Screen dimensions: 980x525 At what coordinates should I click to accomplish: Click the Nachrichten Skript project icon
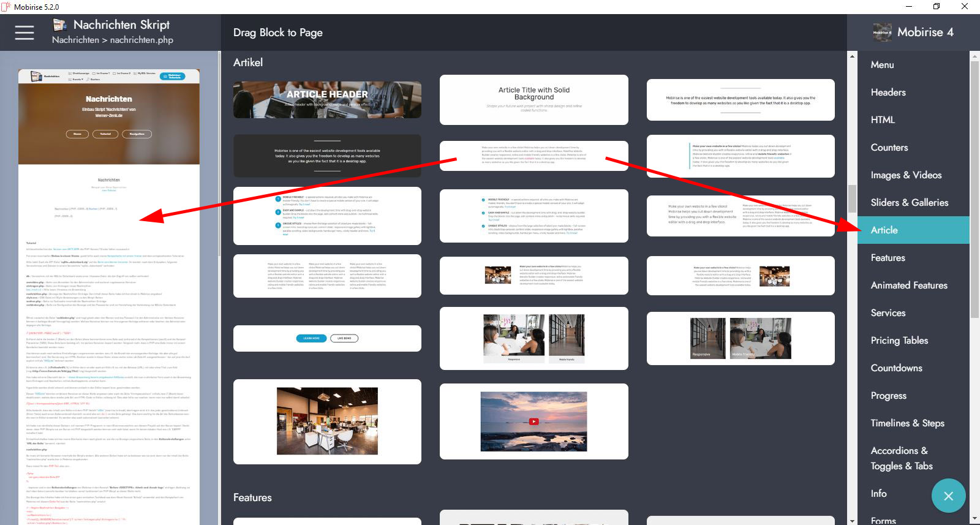(x=60, y=25)
